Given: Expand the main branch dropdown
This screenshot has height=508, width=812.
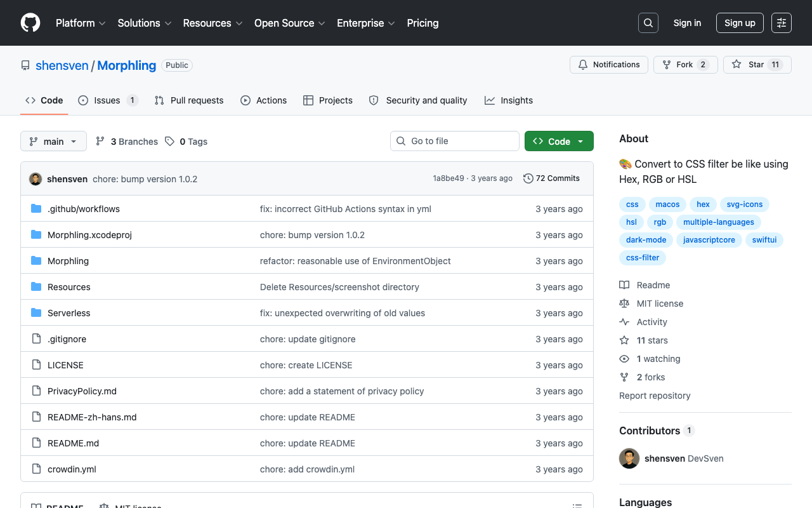Looking at the screenshot, I should [x=53, y=141].
